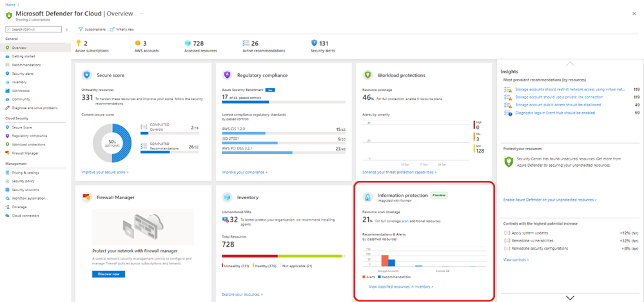Open Security policy in the sidebar
Screen dimensions: 644x302
pyautogui.click(x=23, y=181)
